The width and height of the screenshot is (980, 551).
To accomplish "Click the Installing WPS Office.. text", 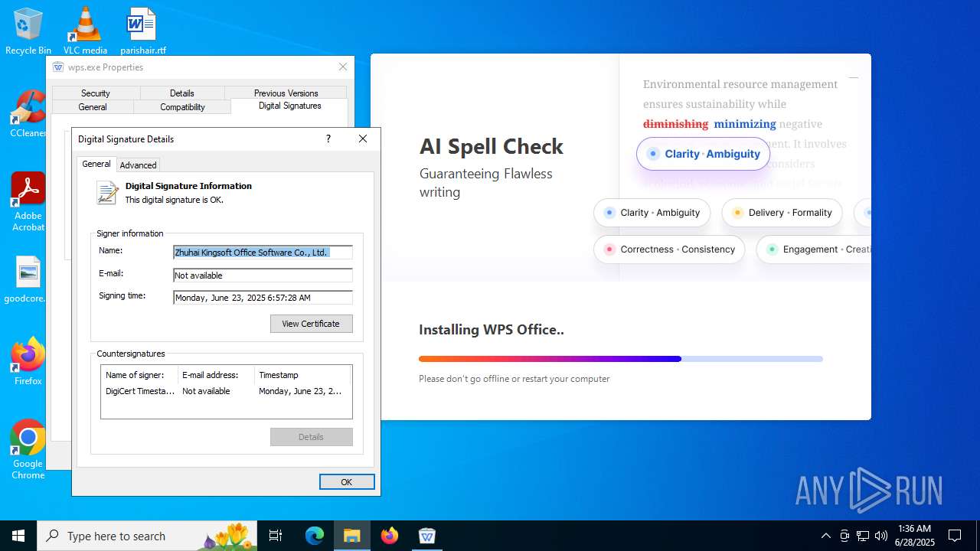I will [x=492, y=330].
